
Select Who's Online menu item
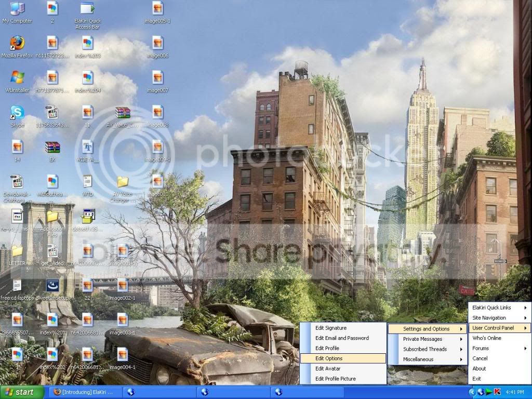(x=499, y=338)
